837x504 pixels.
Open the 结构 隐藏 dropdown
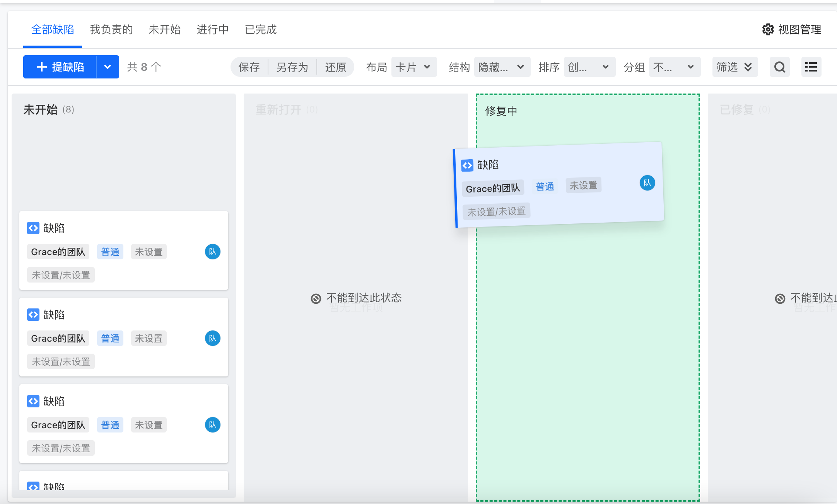click(502, 67)
